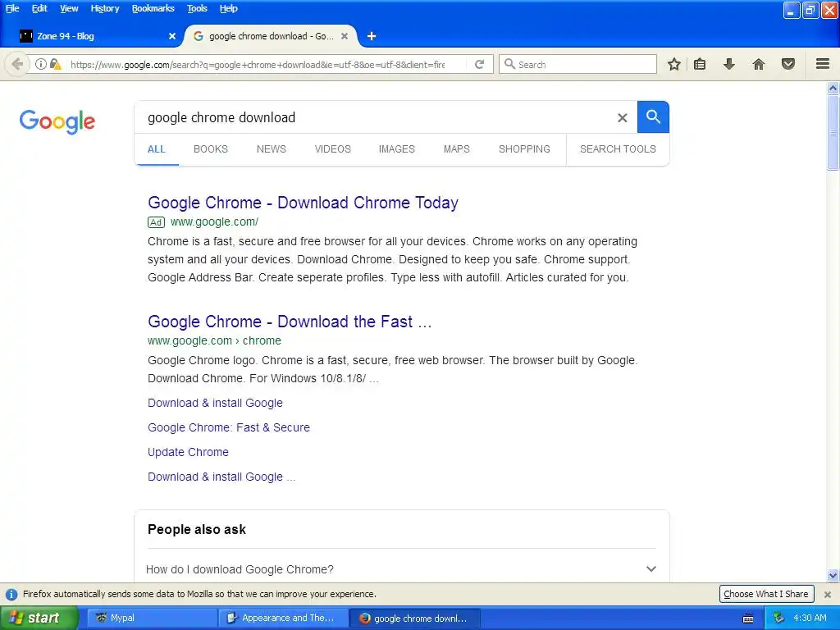This screenshot has height=630, width=840.
Task: Click the magnifier icon in Firefox search box
Action: point(509,64)
